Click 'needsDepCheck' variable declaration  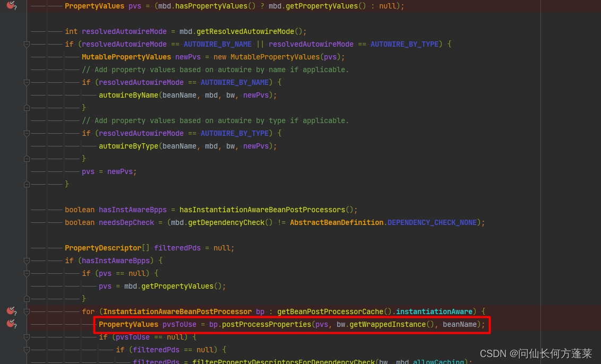pos(126,223)
